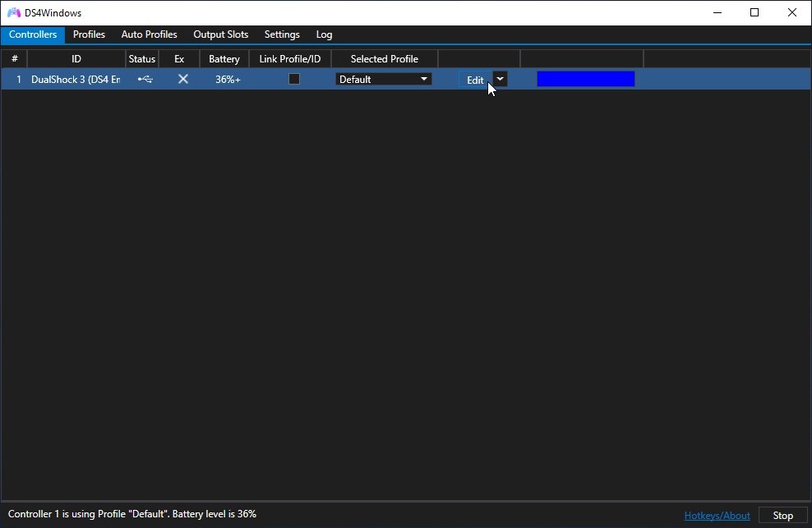Click the 36%+ battery value
Viewport: 812px width, 528px height.
click(228, 79)
